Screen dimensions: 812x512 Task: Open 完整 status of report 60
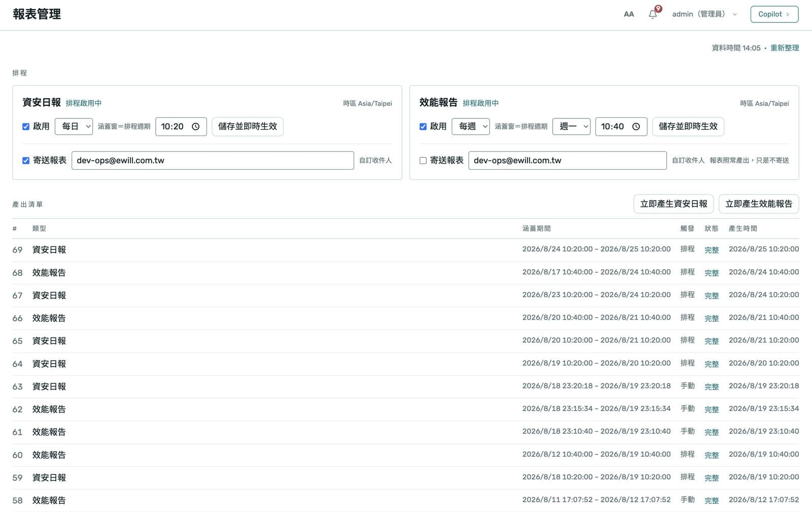[x=712, y=455]
